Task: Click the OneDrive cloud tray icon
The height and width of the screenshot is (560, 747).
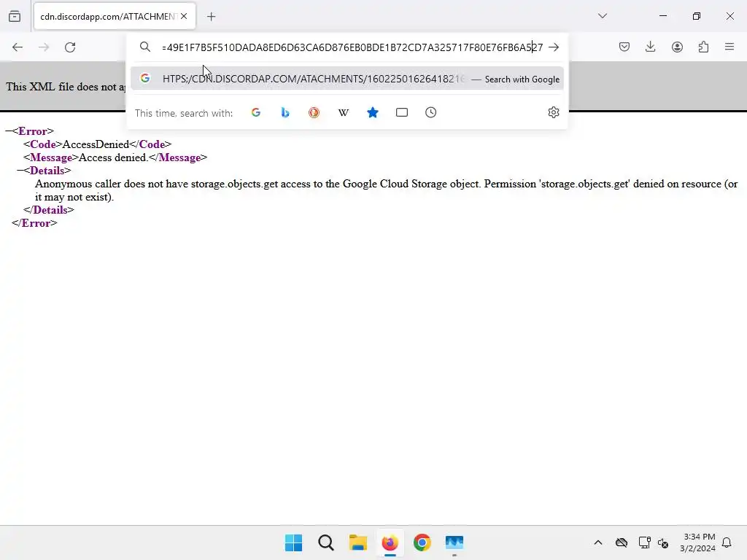Action: (622, 542)
